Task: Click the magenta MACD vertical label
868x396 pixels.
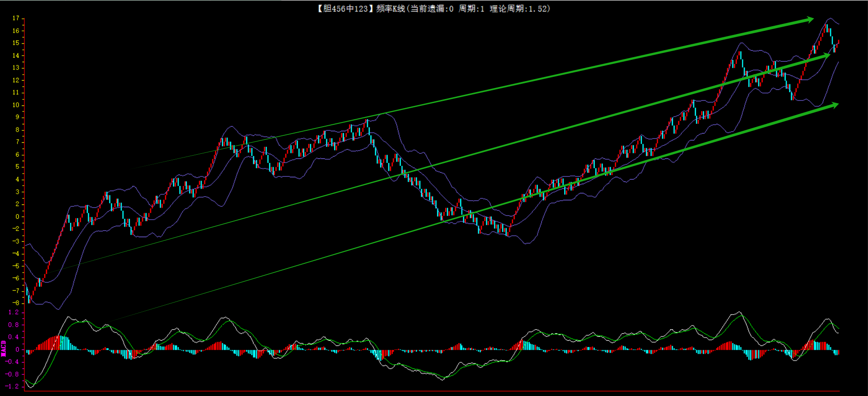Action: [4, 349]
